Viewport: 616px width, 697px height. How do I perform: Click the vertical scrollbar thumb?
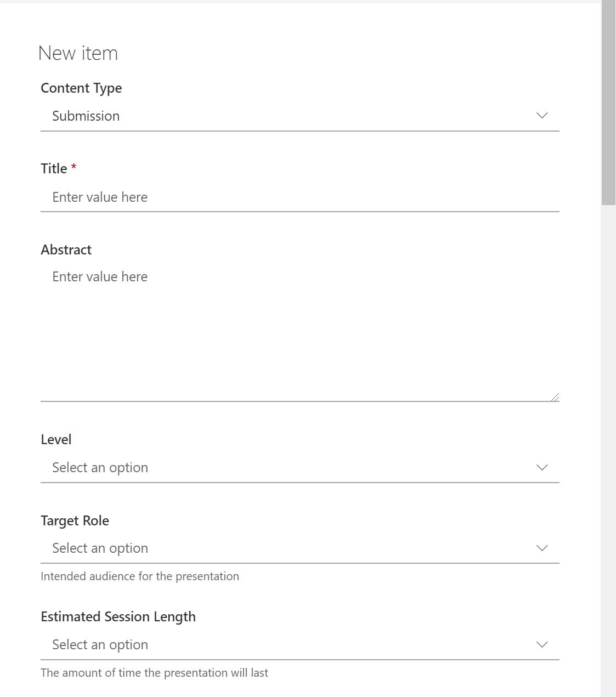click(608, 103)
